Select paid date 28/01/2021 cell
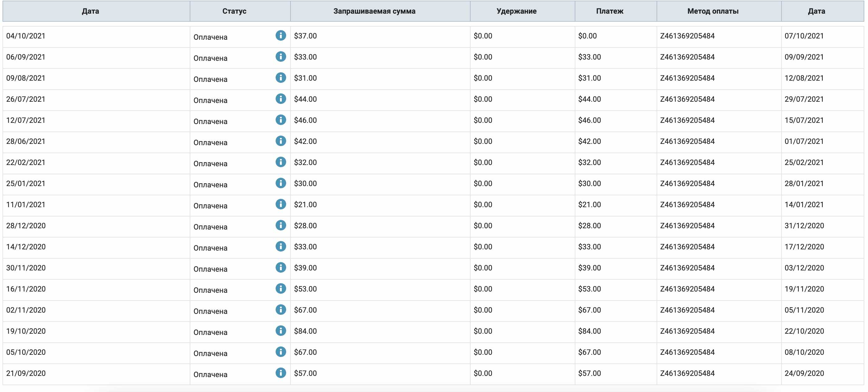This screenshot has height=392, width=868. (x=822, y=185)
